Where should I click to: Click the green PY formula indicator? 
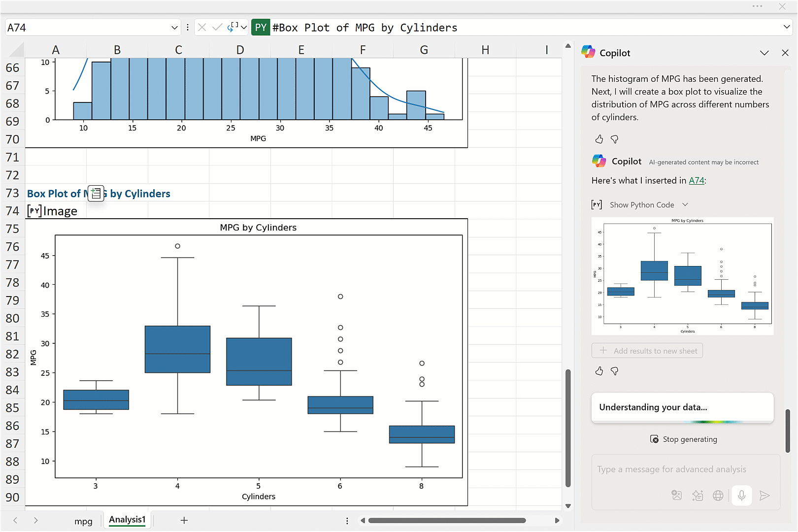[261, 28]
